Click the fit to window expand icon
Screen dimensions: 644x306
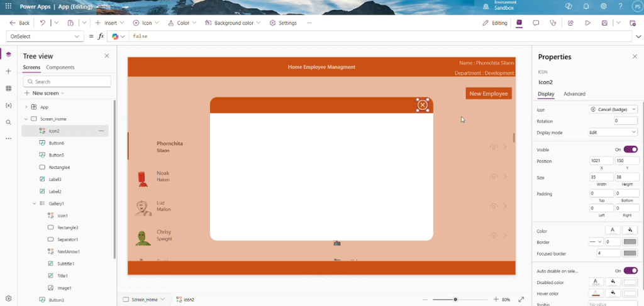coord(521,300)
